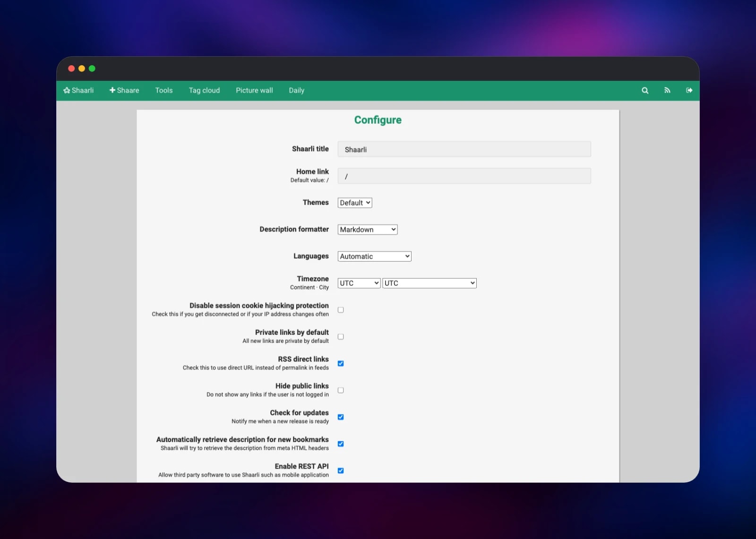Enable Hide public links checkbox

coord(341,390)
